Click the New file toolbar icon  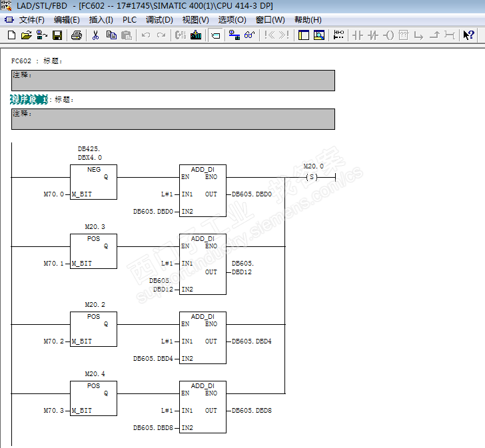point(11,35)
